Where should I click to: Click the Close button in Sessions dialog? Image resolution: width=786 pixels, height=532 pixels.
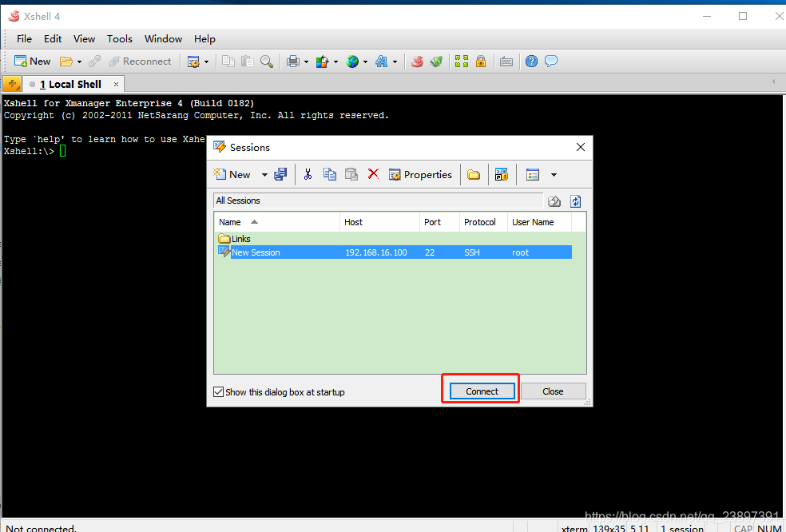(x=553, y=391)
